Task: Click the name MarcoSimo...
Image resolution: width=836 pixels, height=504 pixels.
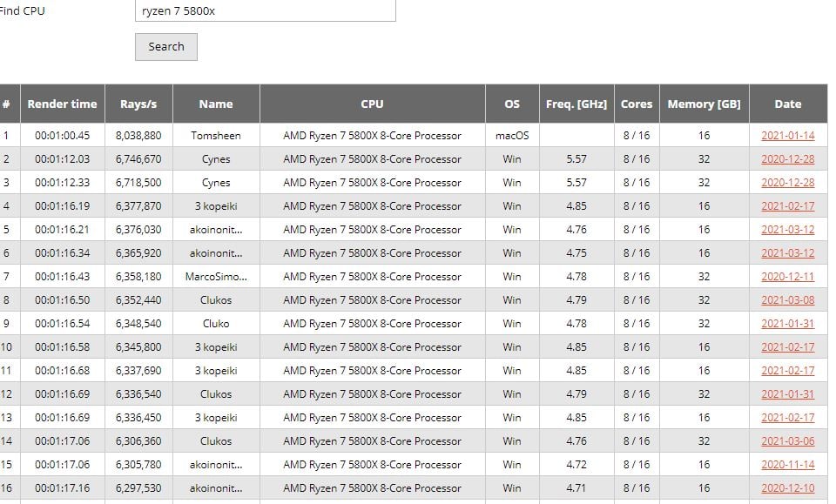Action: coord(216,276)
